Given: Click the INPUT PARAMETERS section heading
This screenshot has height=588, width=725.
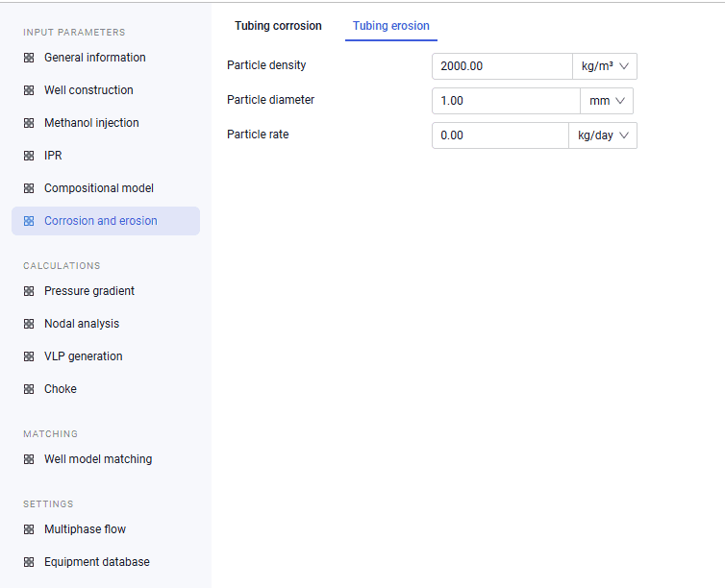Looking at the screenshot, I should [74, 33].
